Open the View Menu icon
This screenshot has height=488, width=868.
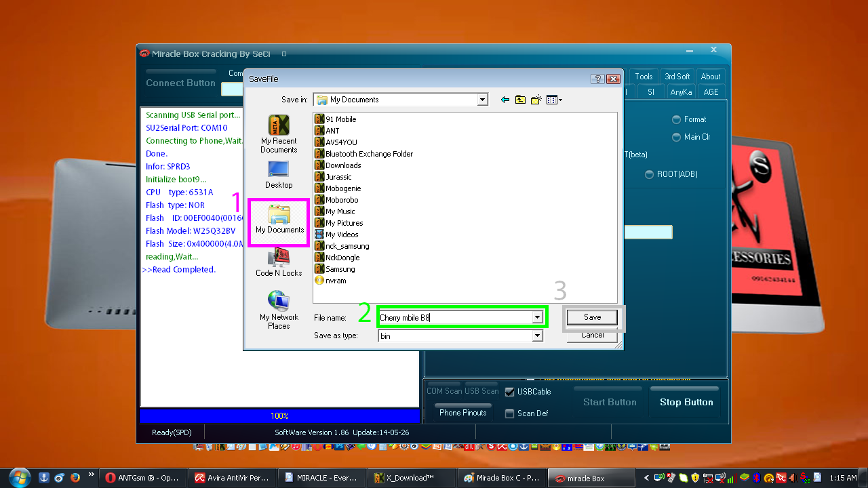coord(554,100)
